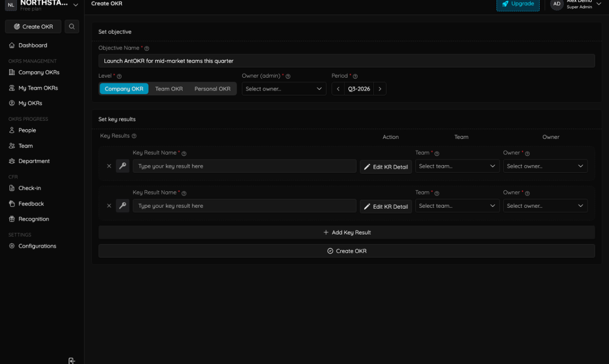Select the Personal OKR level
The height and width of the screenshot is (364, 609).
[212, 89]
